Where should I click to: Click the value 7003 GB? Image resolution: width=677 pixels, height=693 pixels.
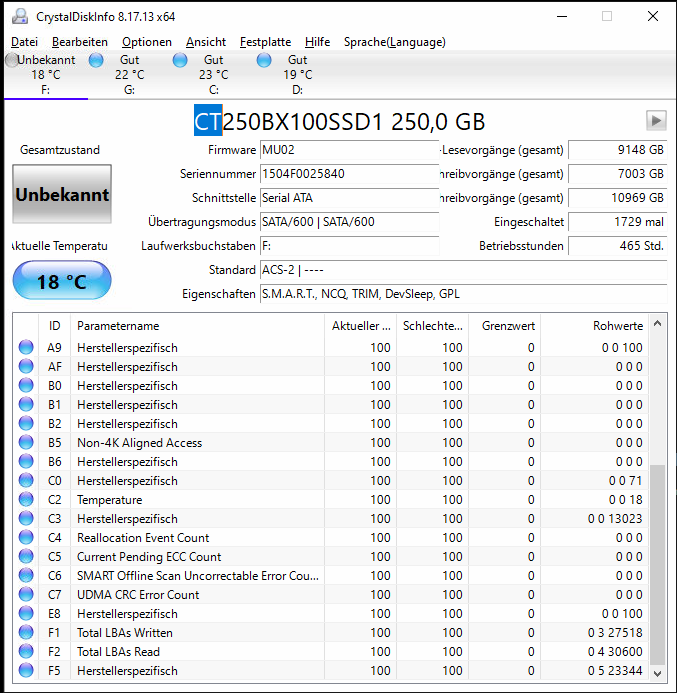point(617,174)
